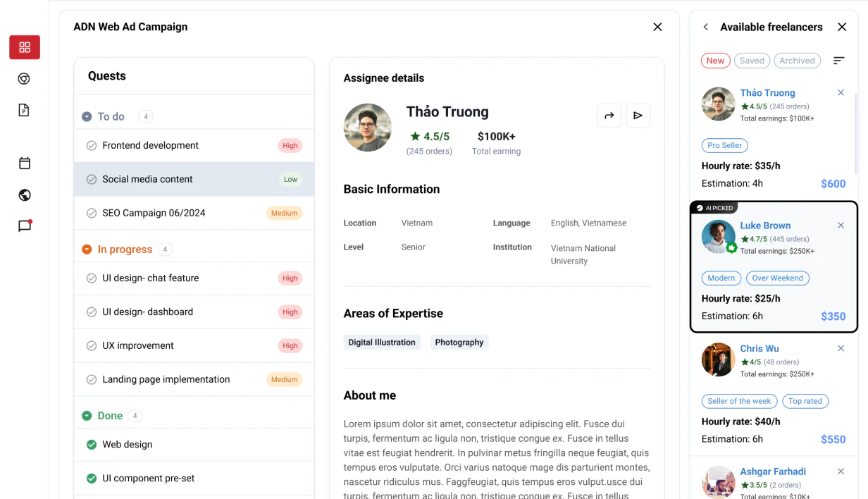Select the browser icon in the sidebar
Viewport: 868px width, 499px height.
[25, 79]
